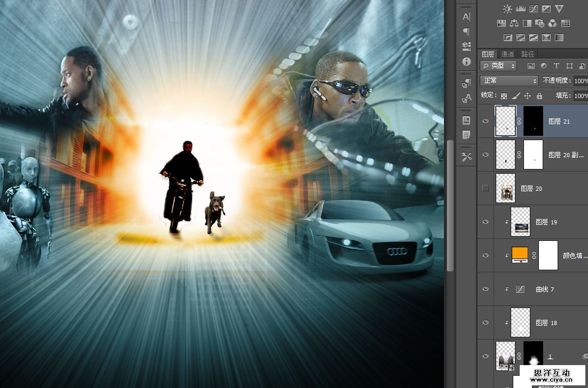Viewport: 588px width, 388px height.
Task: Lock all layer attributes
Action: click(x=539, y=96)
